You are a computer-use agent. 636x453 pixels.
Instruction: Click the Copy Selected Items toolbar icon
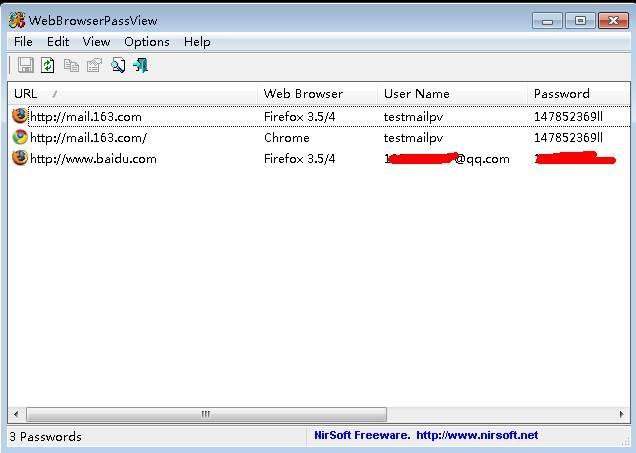coord(71,65)
